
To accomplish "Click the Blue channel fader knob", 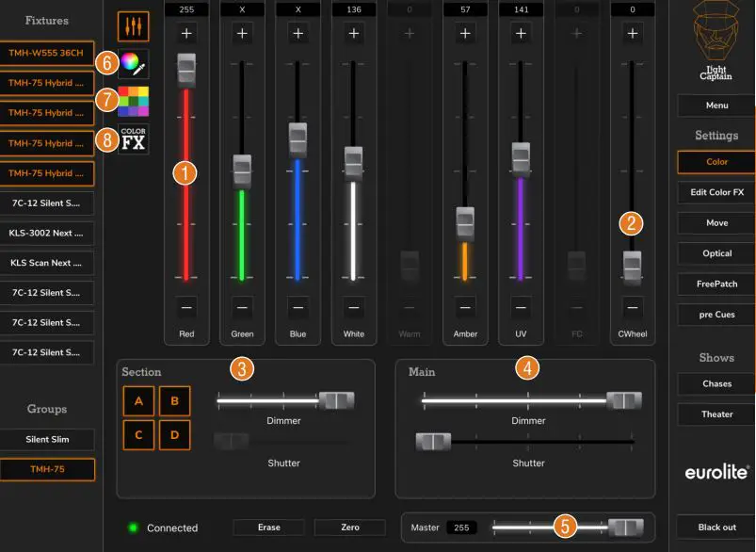I will click(x=298, y=140).
